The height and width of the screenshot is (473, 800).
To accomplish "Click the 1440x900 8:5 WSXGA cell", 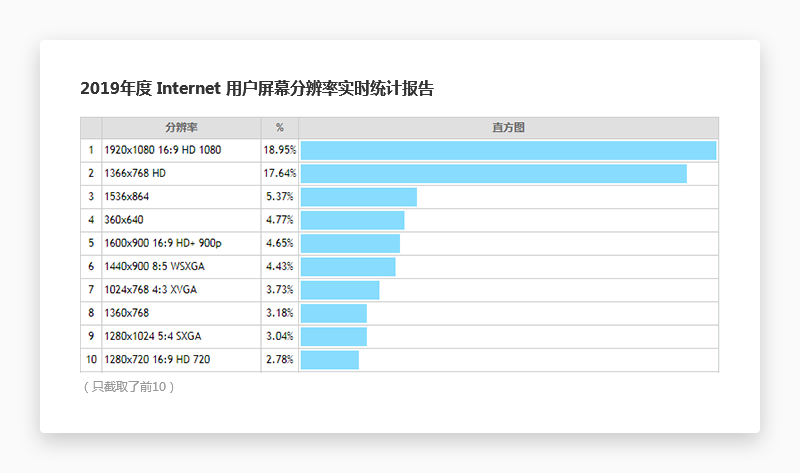I will coord(154,266).
